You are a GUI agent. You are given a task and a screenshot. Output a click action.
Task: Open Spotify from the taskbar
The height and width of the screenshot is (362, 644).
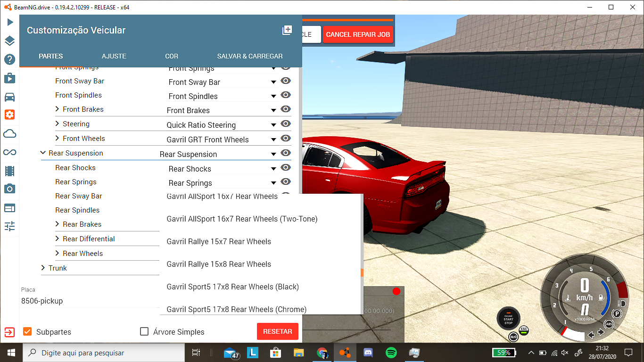[x=391, y=353]
